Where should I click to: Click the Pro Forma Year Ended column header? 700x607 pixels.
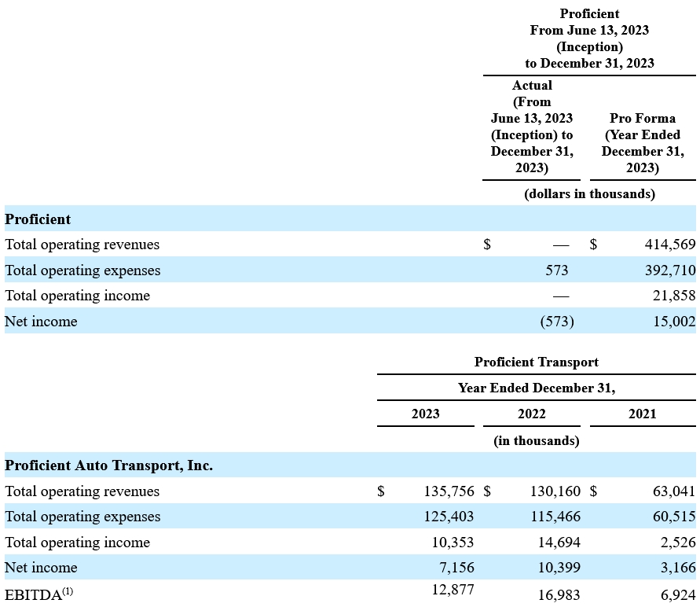click(x=643, y=143)
